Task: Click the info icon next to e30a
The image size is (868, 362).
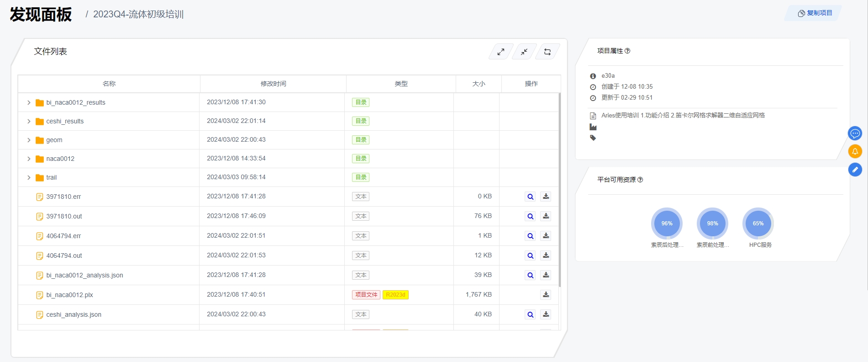Action: [593, 76]
